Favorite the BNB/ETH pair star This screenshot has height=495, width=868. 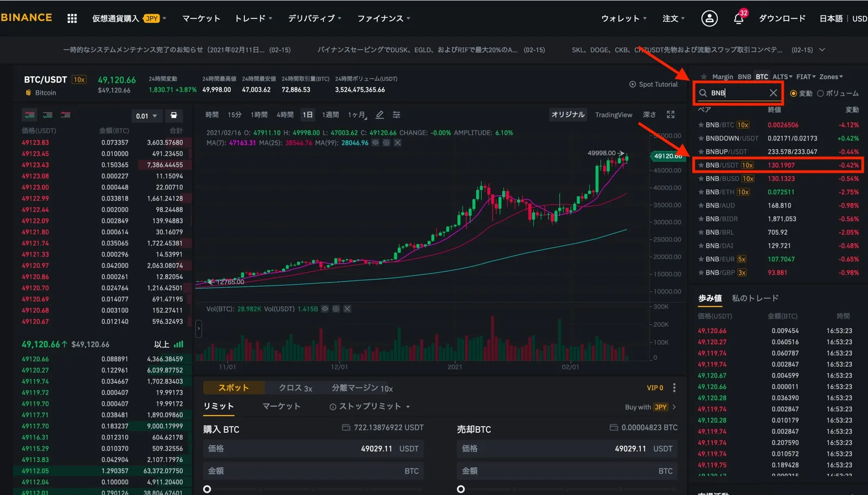pos(701,192)
